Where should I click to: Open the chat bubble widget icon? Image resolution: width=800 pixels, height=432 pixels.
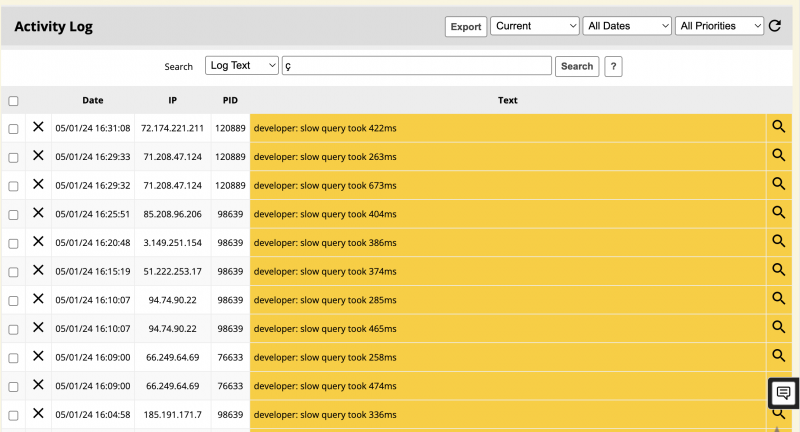coord(784,393)
